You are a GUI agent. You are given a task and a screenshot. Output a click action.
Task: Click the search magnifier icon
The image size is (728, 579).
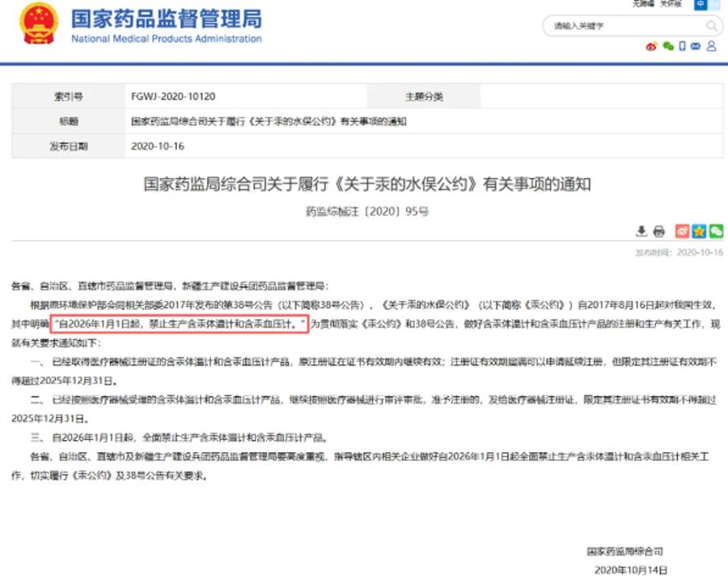pos(712,26)
